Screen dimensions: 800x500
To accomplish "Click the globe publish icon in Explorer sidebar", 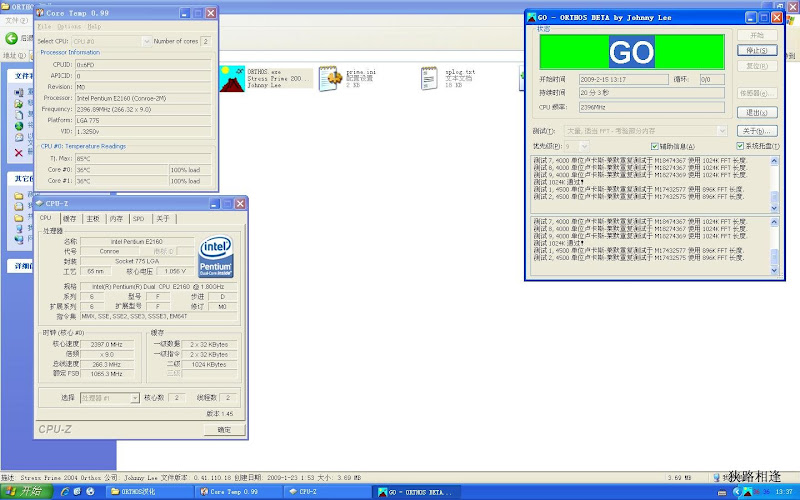I will point(19,126).
